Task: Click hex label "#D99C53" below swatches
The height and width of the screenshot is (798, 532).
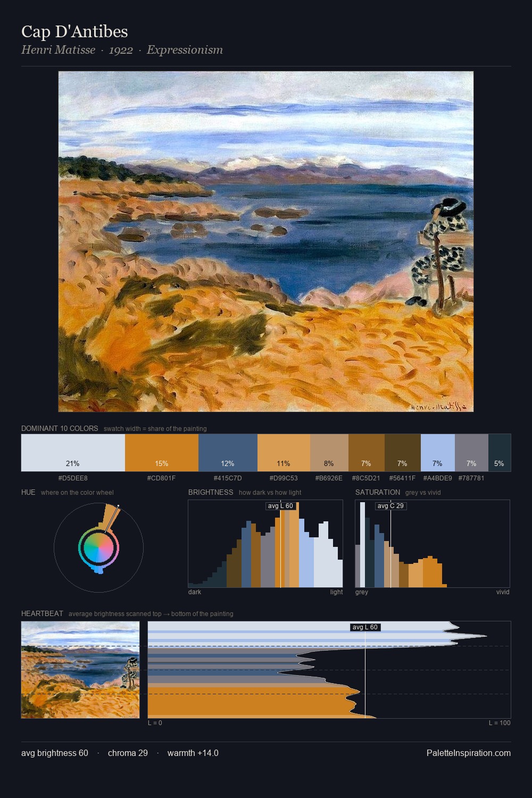Action: pos(284,478)
